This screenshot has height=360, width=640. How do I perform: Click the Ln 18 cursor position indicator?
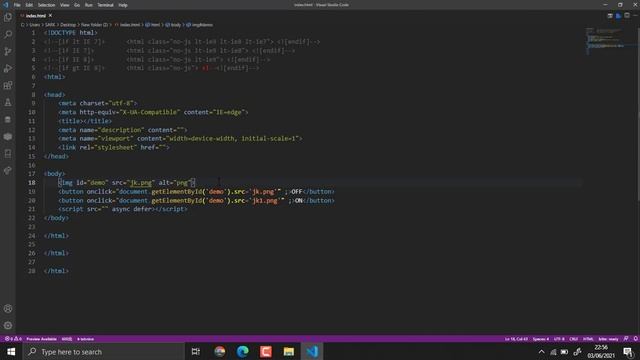click(x=516, y=339)
